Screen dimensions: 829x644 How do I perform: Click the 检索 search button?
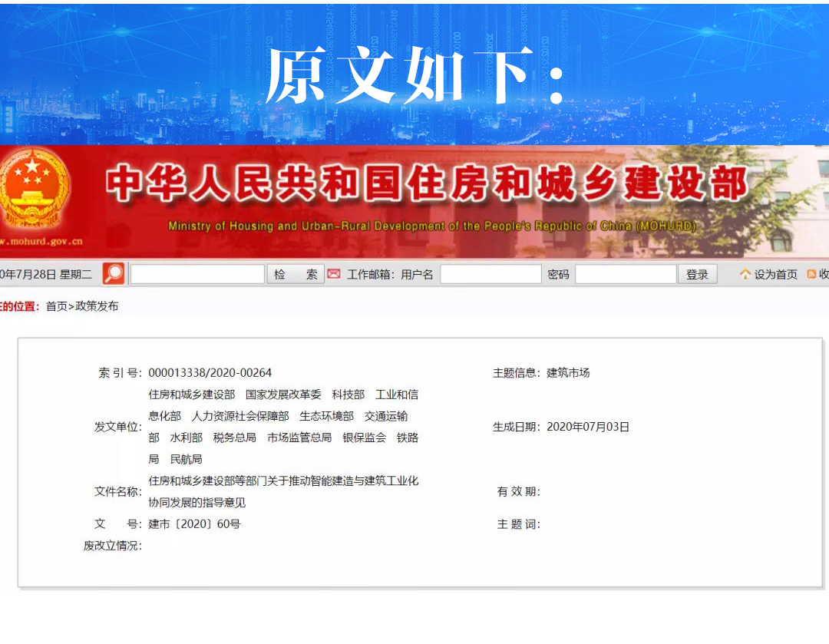(295, 274)
